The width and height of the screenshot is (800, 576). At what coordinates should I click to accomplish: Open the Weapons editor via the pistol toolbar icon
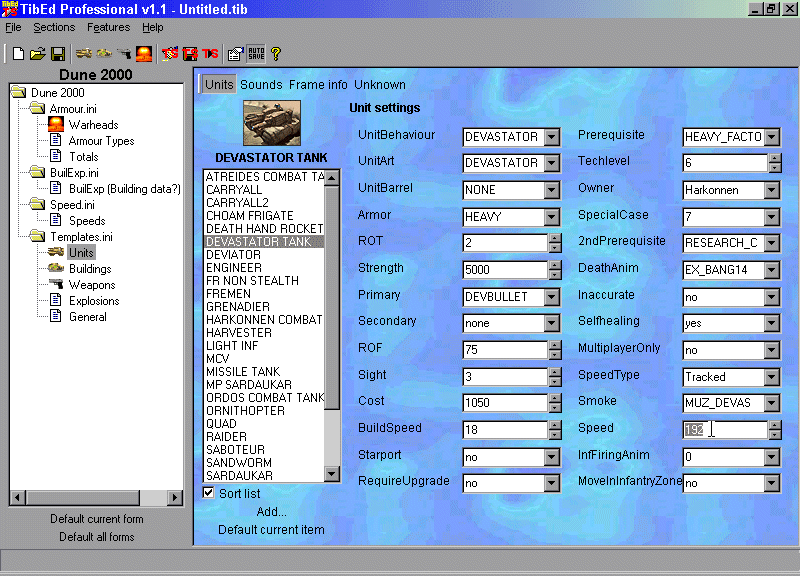(x=124, y=53)
